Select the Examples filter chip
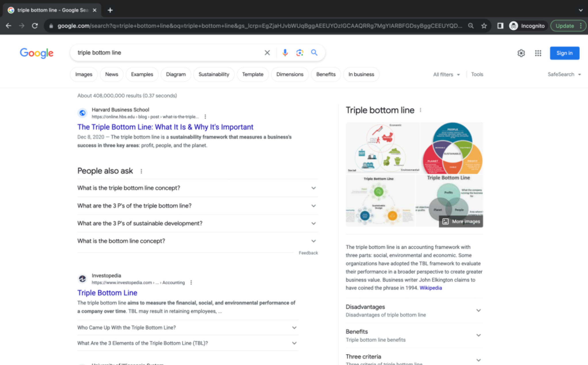The width and height of the screenshot is (588, 365). 142,74
